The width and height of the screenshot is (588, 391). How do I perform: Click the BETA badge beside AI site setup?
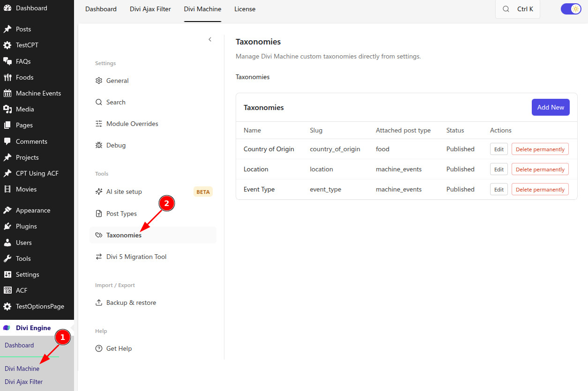tap(203, 192)
